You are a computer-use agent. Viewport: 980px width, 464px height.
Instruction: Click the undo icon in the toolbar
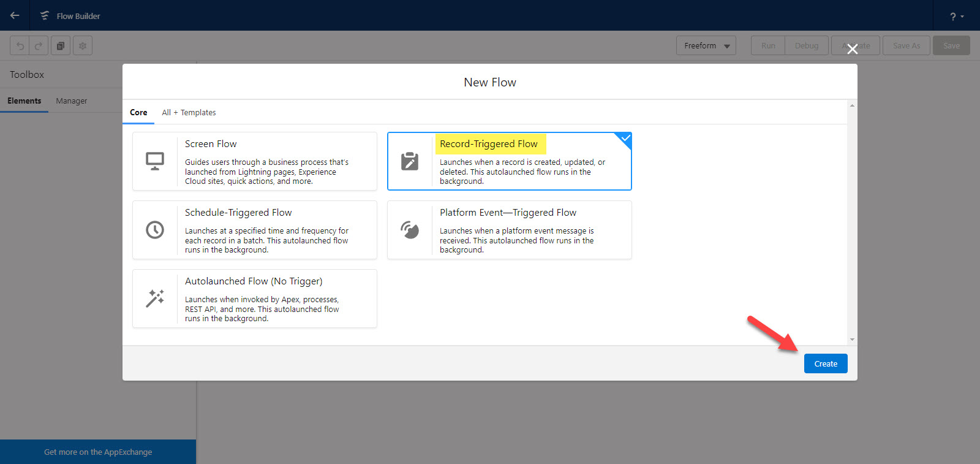point(20,46)
